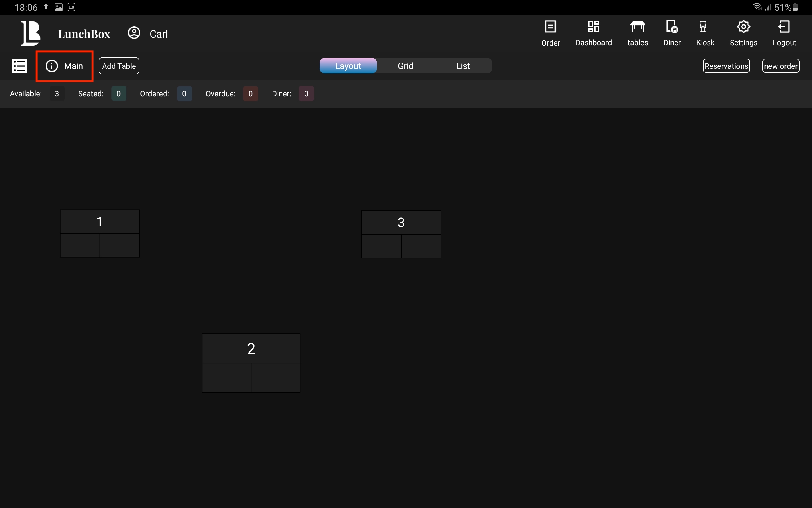Image resolution: width=812 pixels, height=508 pixels.
Task: Select table 1 on the layout
Action: (100, 233)
